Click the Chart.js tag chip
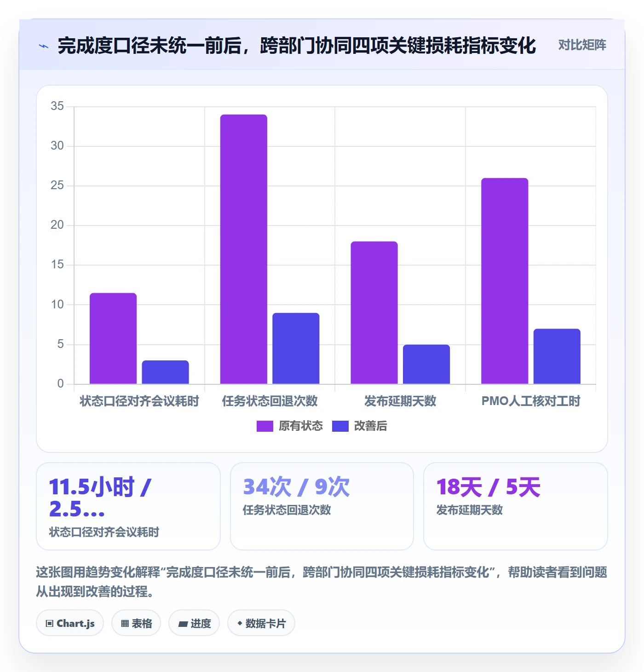This screenshot has height=672, width=644. (70, 623)
